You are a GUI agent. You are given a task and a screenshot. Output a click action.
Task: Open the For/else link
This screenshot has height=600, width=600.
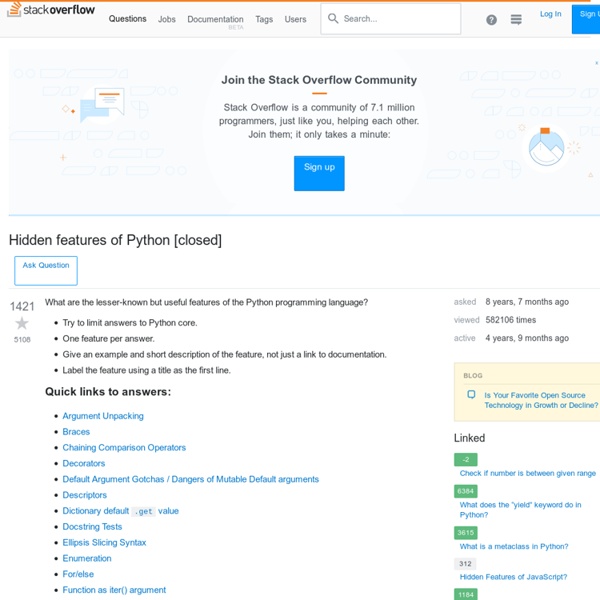[78, 574]
